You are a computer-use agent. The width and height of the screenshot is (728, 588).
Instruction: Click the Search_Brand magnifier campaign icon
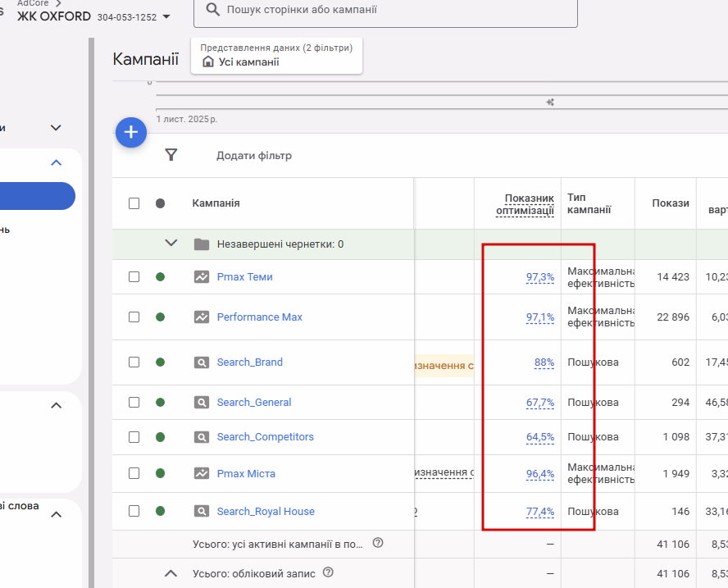tap(202, 362)
